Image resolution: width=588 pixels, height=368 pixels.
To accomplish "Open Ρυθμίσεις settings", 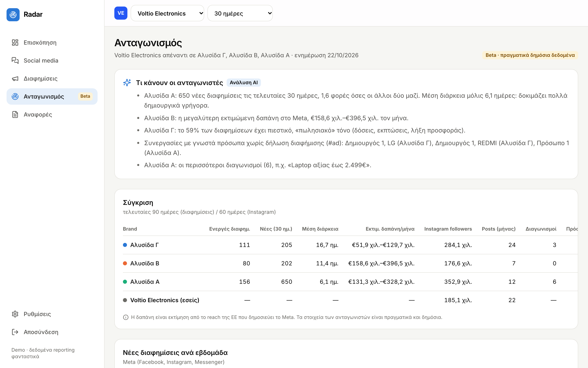I will point(52,314).
